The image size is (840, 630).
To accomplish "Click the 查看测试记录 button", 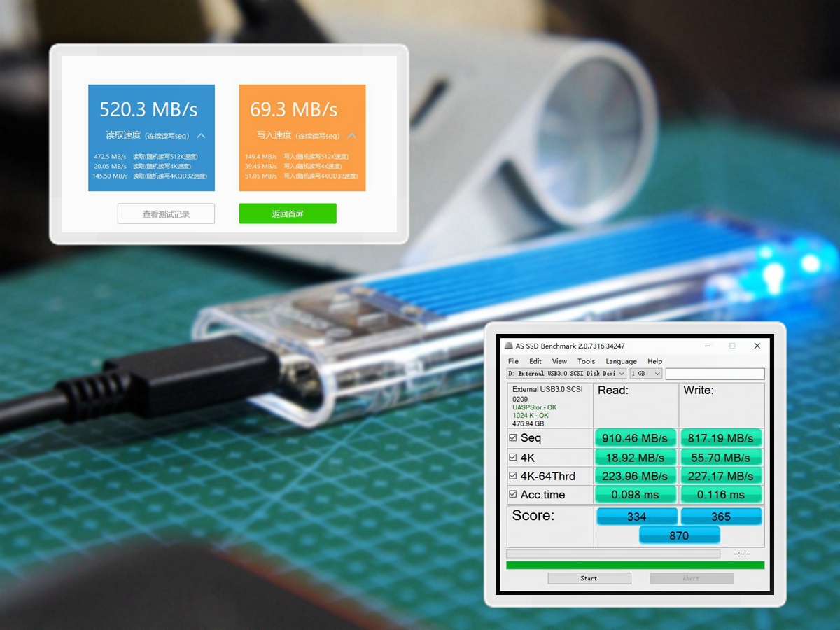I will click(166, 213).
